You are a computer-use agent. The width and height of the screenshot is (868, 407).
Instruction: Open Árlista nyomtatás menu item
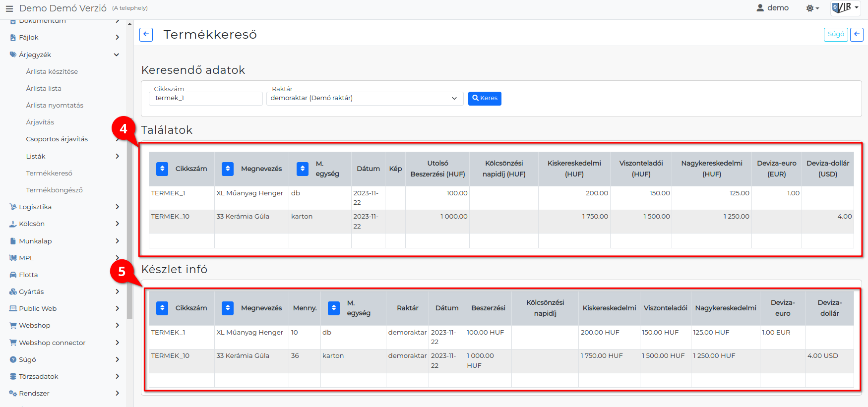click(55, 105)
